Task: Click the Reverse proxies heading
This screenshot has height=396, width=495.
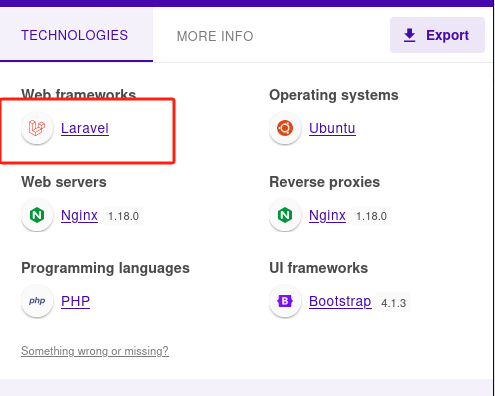Action: pos(324,182)
